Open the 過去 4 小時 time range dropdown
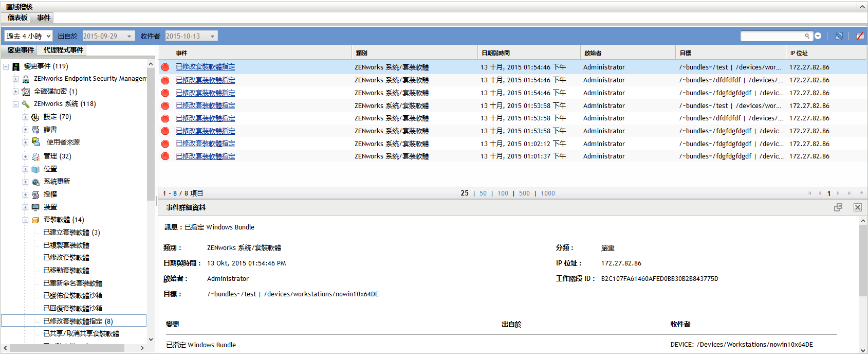Screen dimensions: 868x356 click(28, 36)
